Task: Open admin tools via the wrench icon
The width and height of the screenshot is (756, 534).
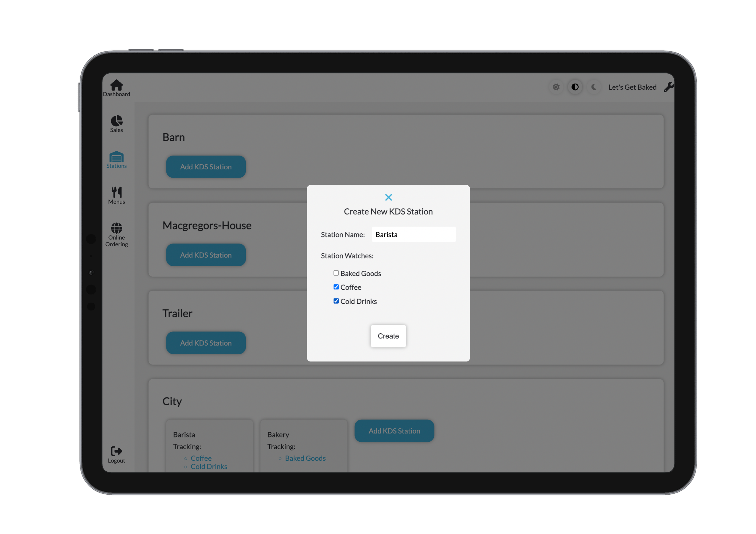Action: 669,87
